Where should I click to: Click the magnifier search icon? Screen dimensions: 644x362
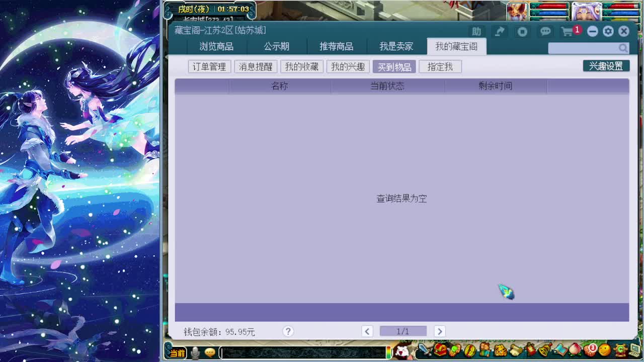point(623,48)
